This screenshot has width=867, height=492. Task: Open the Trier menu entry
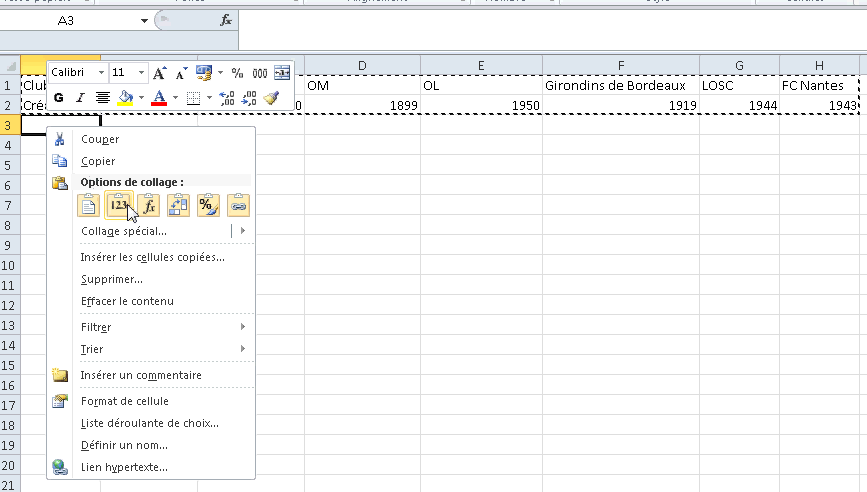click(152, 349)
